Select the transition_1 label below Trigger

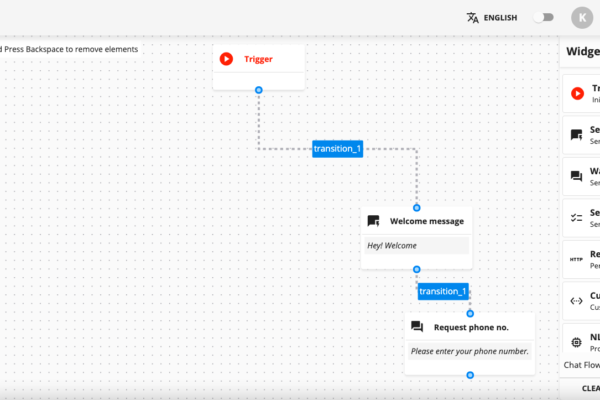tap(337, 149)
